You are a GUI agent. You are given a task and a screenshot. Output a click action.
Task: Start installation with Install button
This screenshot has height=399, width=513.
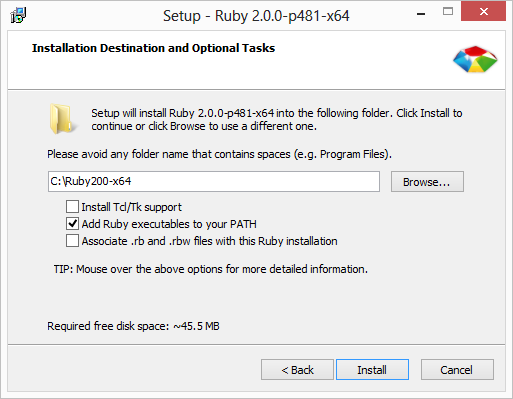click(372, 370)
